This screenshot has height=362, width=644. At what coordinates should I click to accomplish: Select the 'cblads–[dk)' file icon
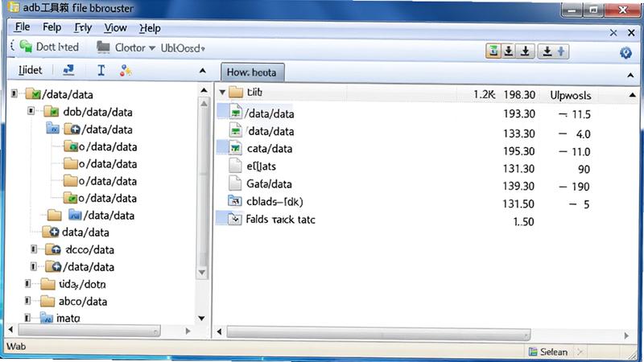click(235, 201)
